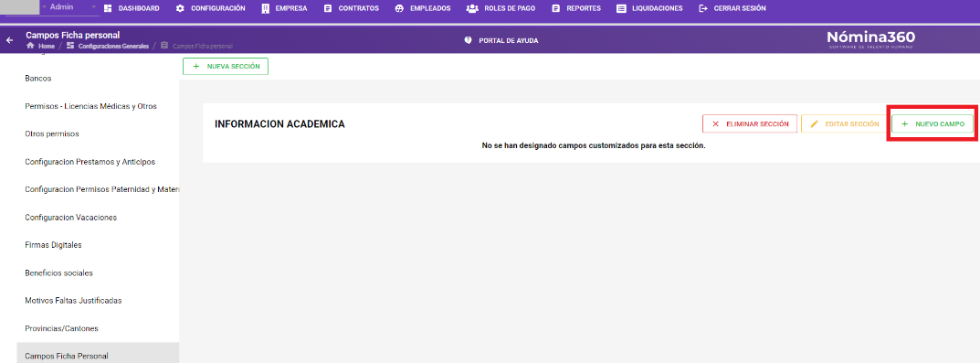Viewport: 980px width, 363px height.
Task: Click the Empresa building icon
Action: click(266, 9)
